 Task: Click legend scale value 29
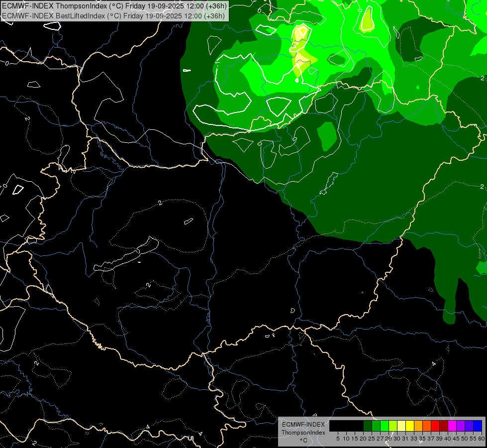(389, 439)
